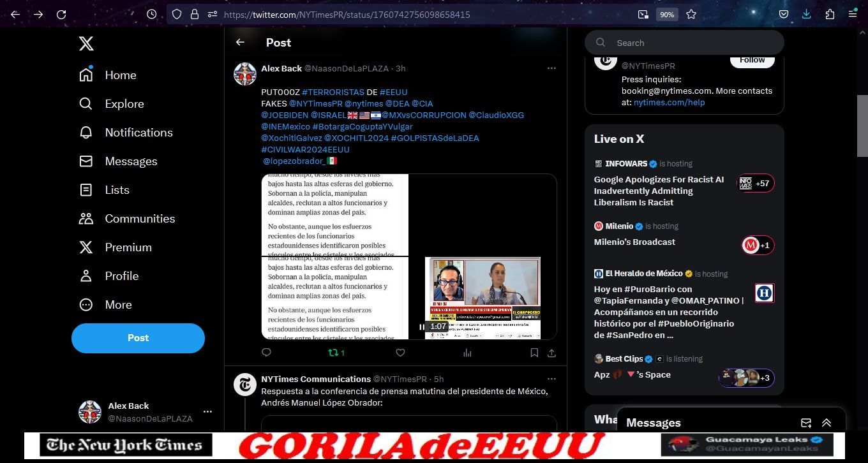Image resolution: width=868 pixels, height=463 pixels.
Task: Expand the Messages drawer
Action: click(827, 423)
